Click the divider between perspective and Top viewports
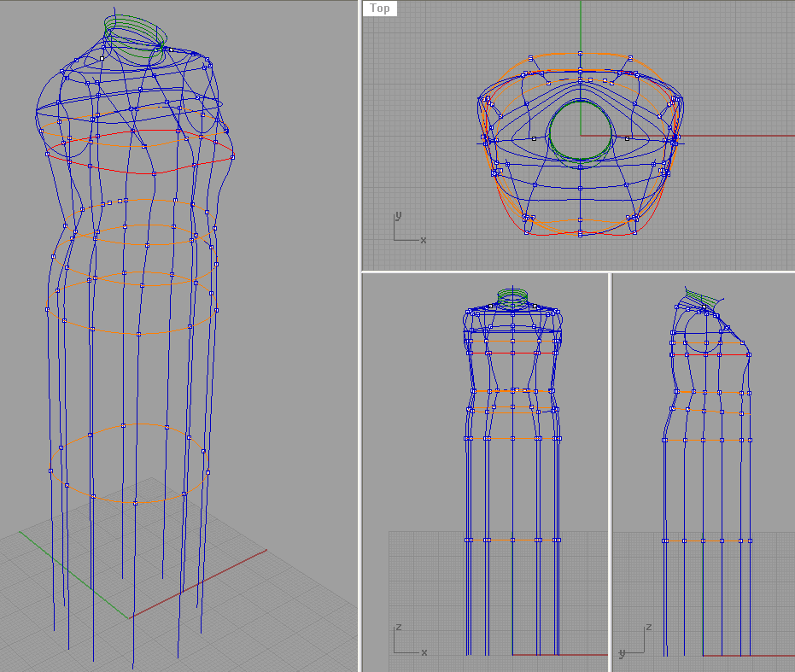795x672 pixels. (x=360, y=137)
